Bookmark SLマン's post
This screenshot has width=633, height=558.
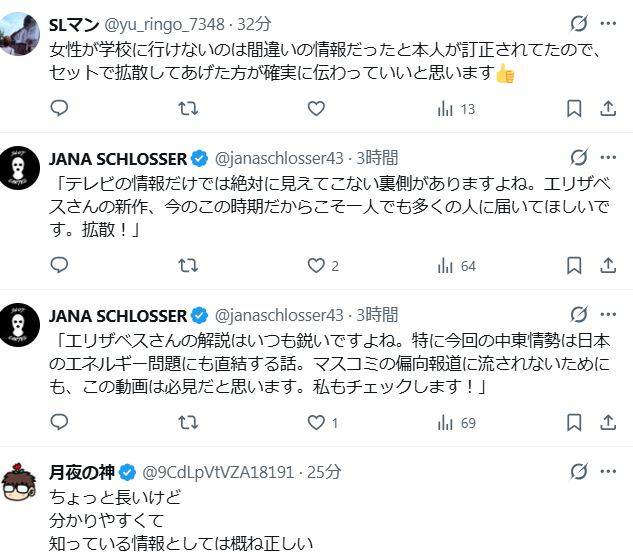pos(574,109)
